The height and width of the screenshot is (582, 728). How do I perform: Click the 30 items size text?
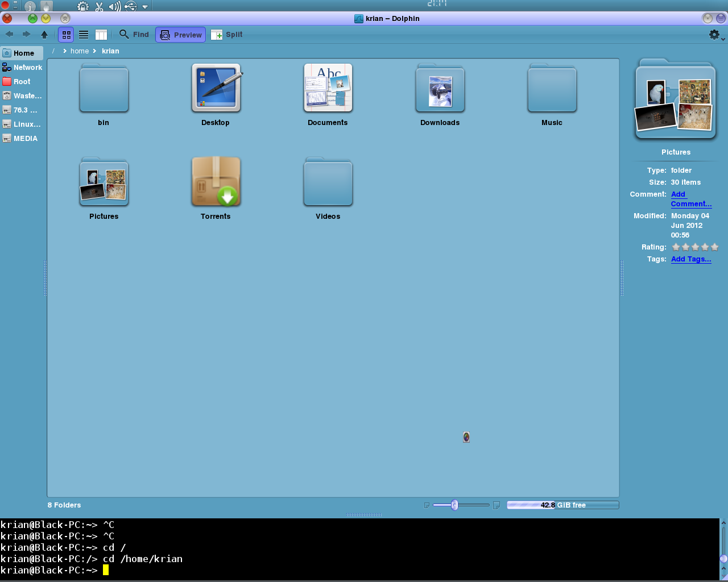point(686,182)
